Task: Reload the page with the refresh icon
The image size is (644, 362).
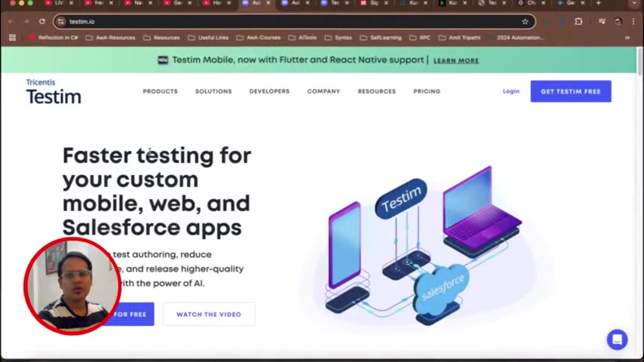Action: pyautogui.click(x=42, y=21)
